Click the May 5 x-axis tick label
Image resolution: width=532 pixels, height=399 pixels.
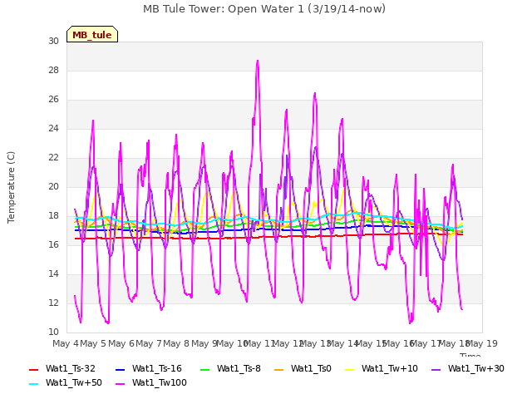(93, 343)
